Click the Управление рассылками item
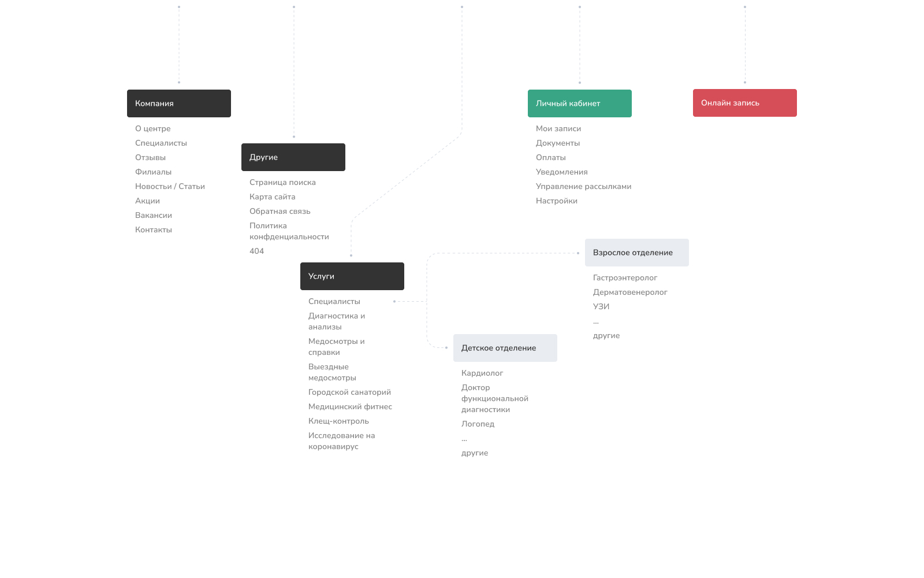This screenshot has width=924, height=578. pyautogui.click(x=583, y=187)
